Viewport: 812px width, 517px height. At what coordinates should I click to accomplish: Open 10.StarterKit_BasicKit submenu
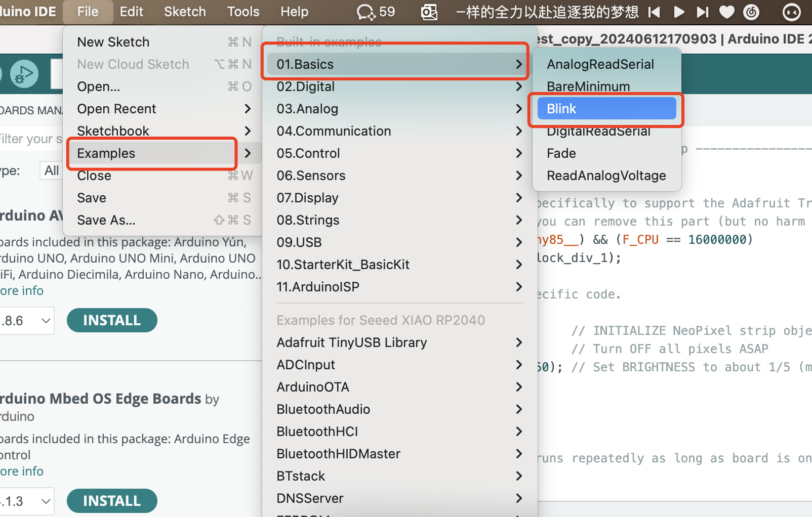click(399, 265)
